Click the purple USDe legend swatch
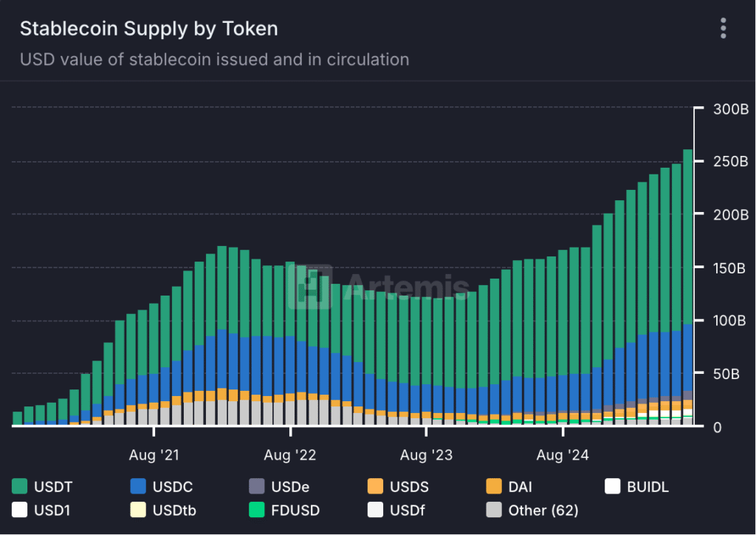Viewport: 756px width, 535px height. [257, 486]
